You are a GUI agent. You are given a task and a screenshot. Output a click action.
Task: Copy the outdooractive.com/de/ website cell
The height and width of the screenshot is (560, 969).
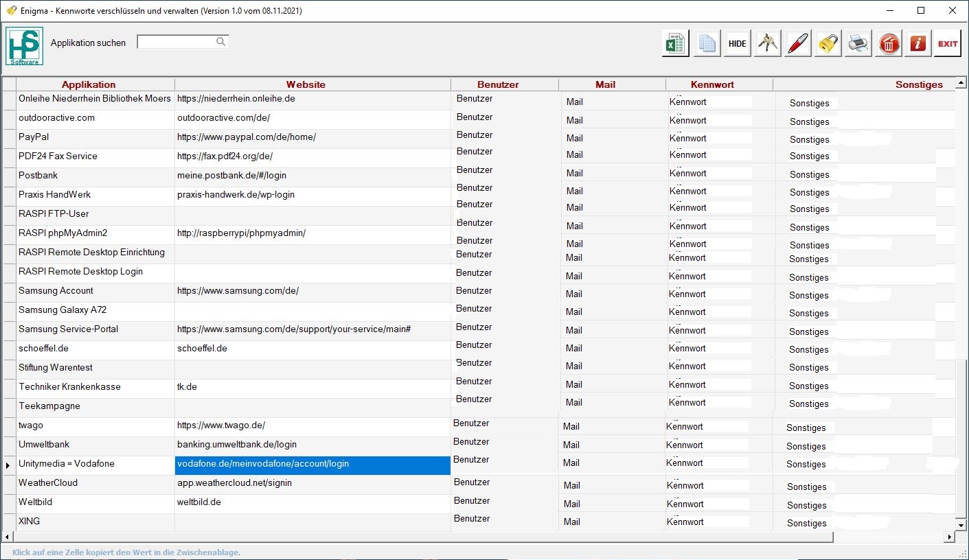coord(312,119)
